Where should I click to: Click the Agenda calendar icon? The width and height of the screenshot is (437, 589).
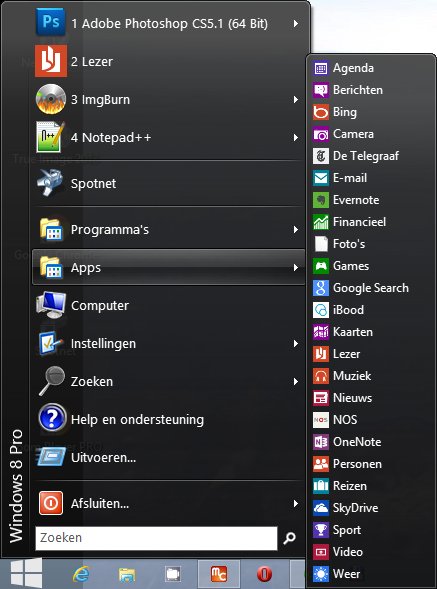coord(321,68)
